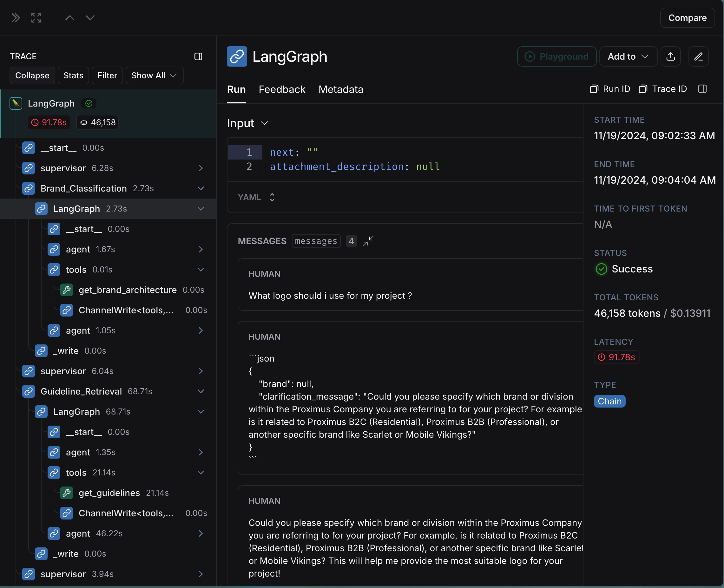Select the first __start__ 0.00s row
Viewport: 724px width, 588px height.
point(108,148)
